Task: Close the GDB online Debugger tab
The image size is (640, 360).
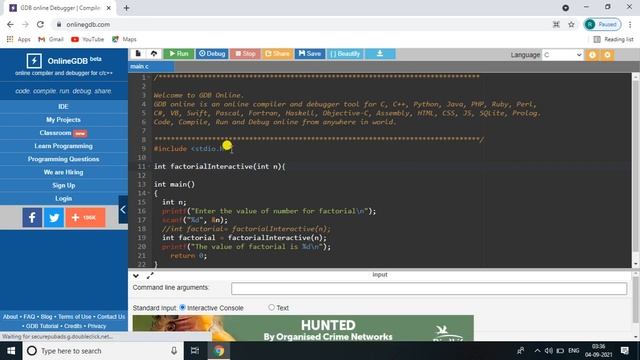Action: (x=109, y=8)
